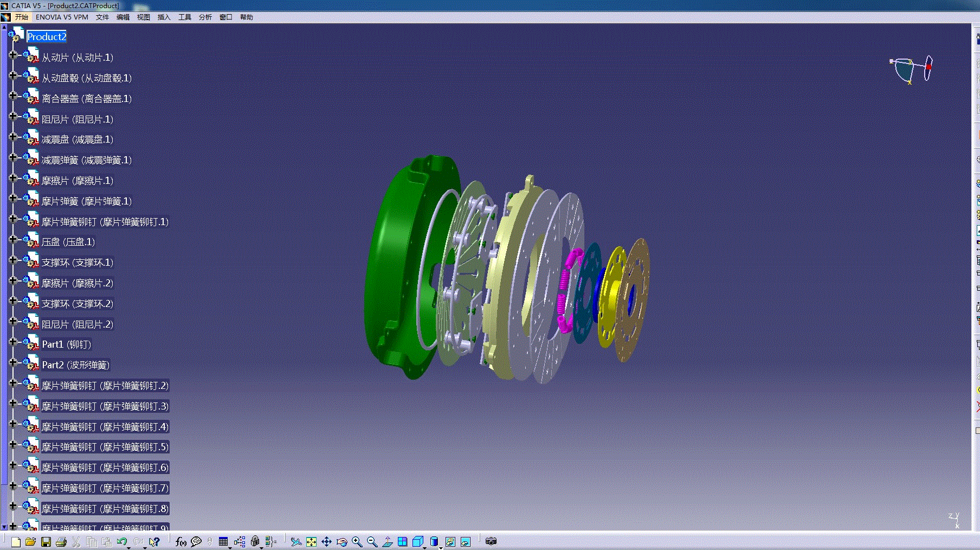Image resolution: width=980 pixels, height=550 pixels.
Task: Toggle Swap Visible Space
Action: click(465, 541)
